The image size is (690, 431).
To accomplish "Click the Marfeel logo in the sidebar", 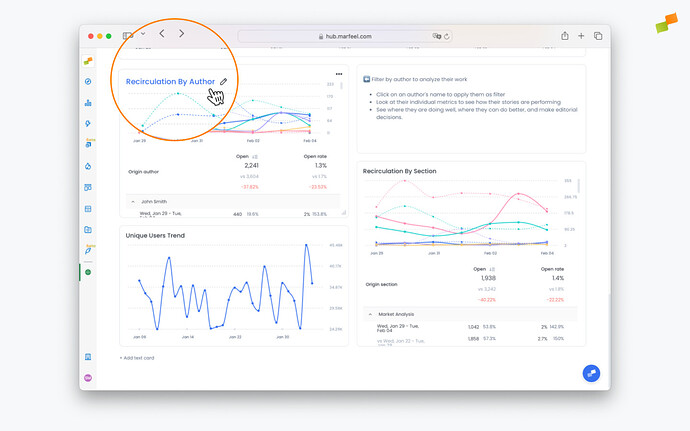I will coord(88,61).
